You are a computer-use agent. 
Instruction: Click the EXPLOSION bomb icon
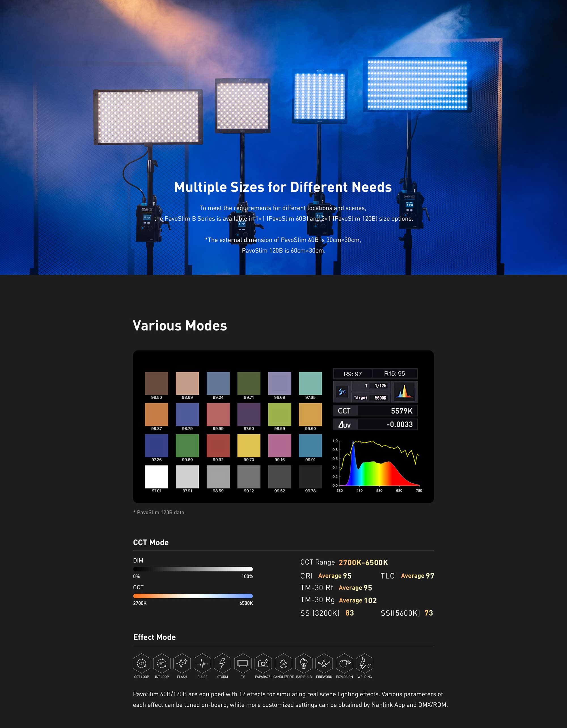(x=344, y=663)
